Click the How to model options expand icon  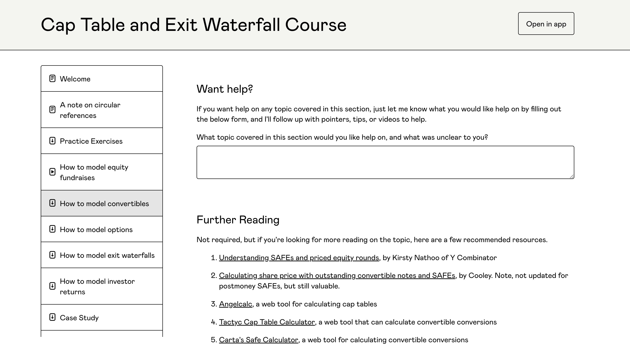tap(53, 229)
